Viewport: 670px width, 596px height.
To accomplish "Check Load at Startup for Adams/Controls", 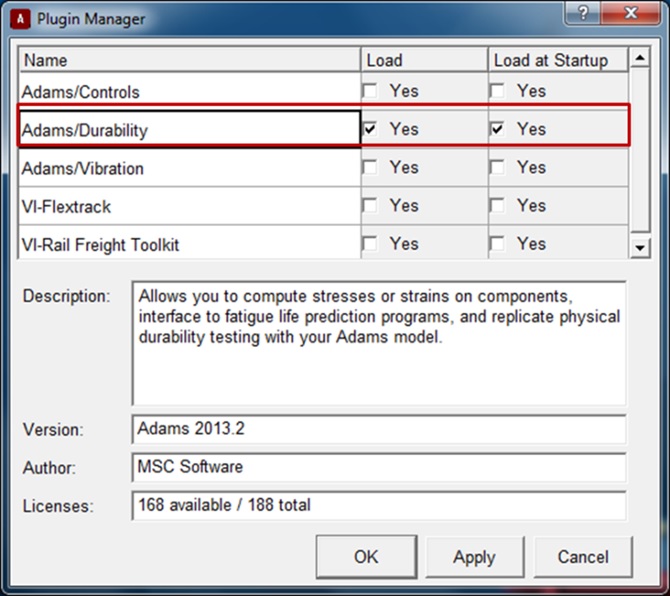I will (499, 91).
